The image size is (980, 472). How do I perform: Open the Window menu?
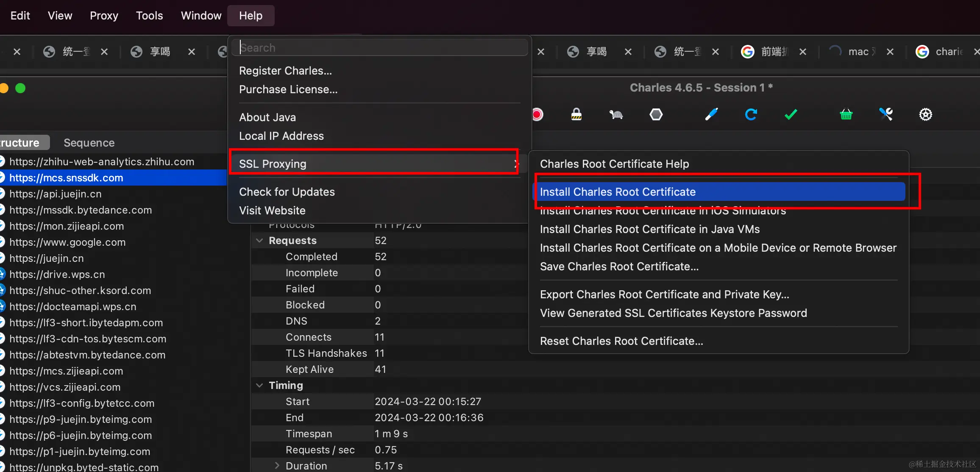tap(201, 16)
